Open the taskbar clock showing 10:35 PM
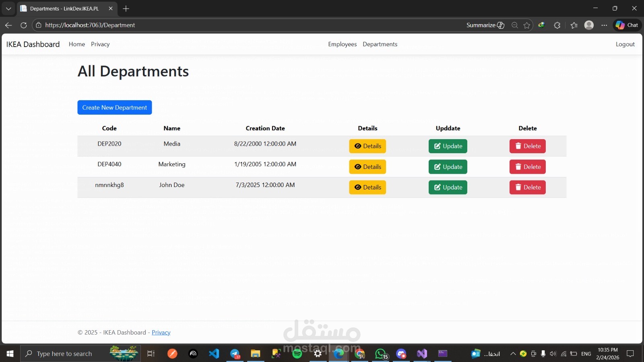The width and height of the screenshot is (644, 362). [x=608, y=354]
